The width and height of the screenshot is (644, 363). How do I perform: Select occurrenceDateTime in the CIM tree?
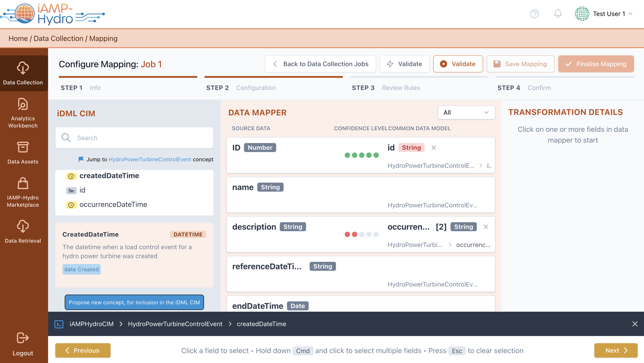(113, 205)
